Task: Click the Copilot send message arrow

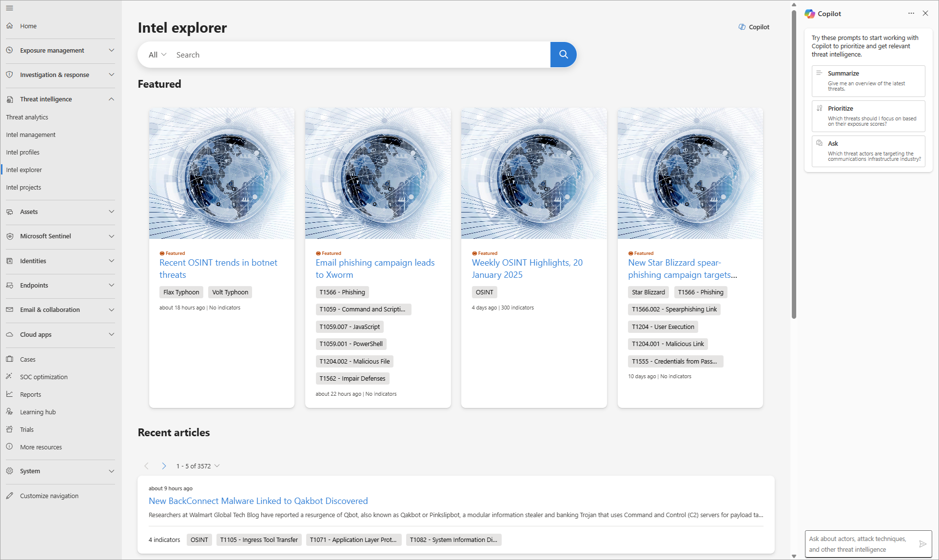Action: pos(922,544)
